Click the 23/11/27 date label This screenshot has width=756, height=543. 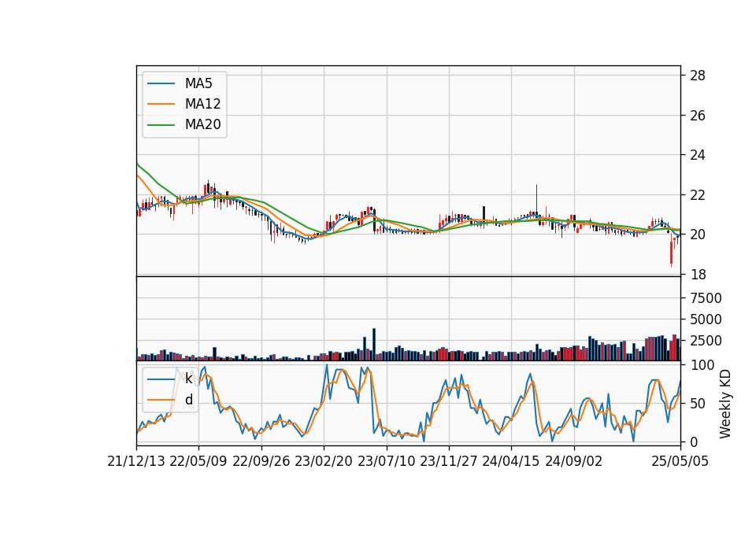click(x=449, y=461)
